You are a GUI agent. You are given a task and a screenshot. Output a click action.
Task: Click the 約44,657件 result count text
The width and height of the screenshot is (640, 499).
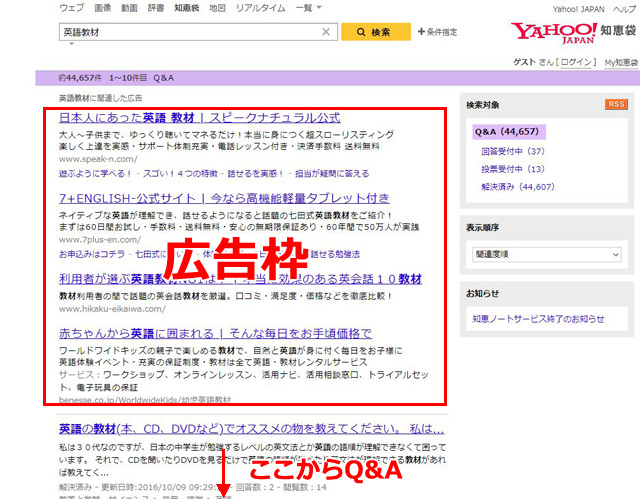tap(80, 78)
